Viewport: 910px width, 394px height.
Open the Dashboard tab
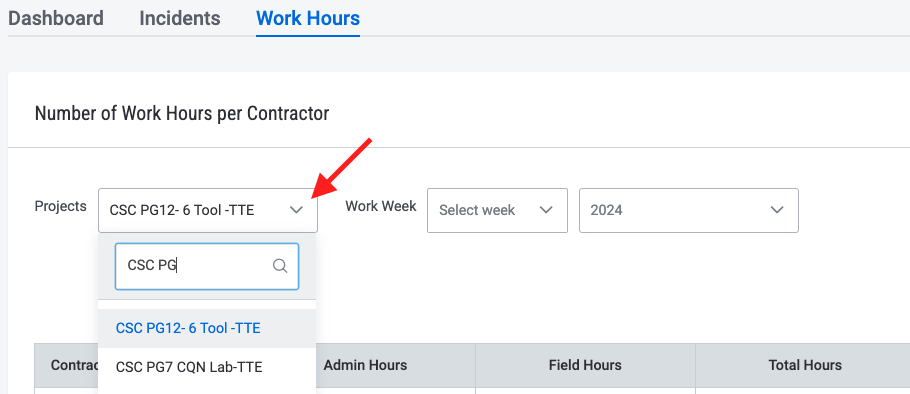pos(56,18)
